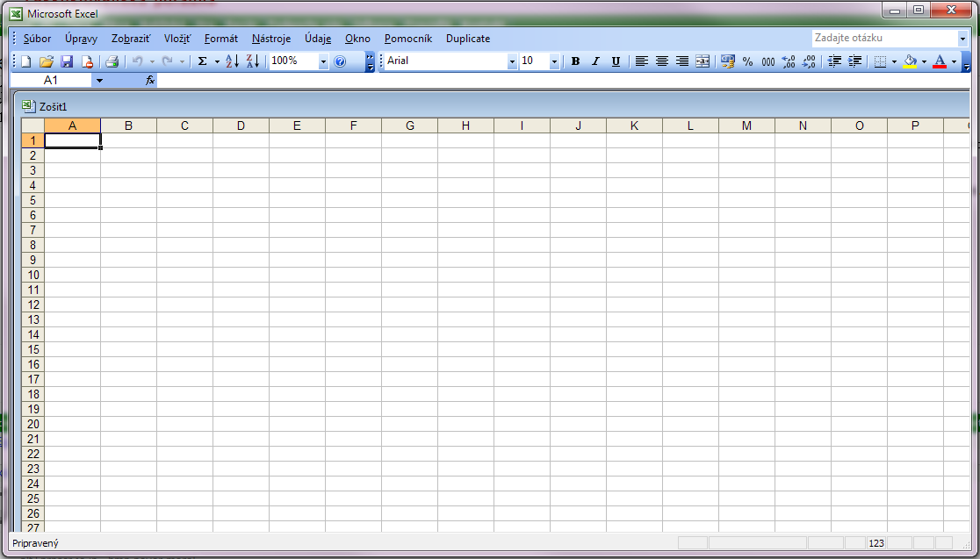
Task: Click the Zadajte otázku question box
Action: tap(885, 38)
